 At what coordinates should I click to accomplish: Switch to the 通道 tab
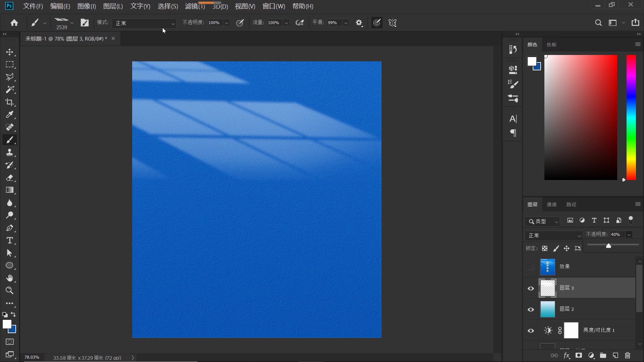pyautogui.click(x=551, y=204)
